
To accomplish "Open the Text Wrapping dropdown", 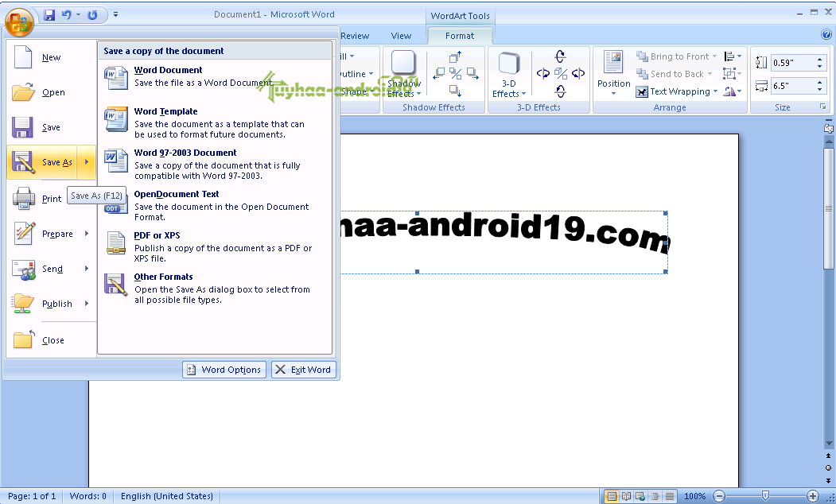I will point(677,91).
